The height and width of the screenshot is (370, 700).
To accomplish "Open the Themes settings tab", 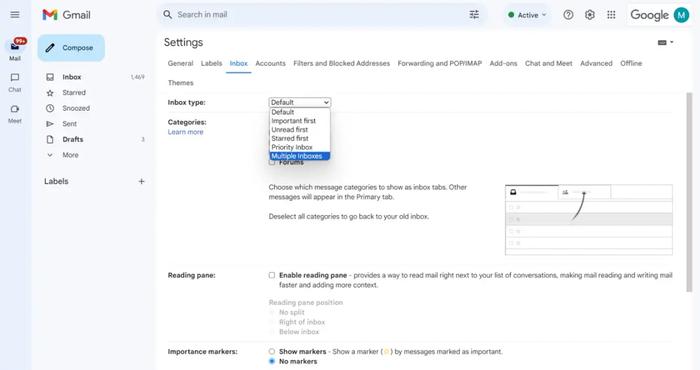I will (x=180, y=83).
